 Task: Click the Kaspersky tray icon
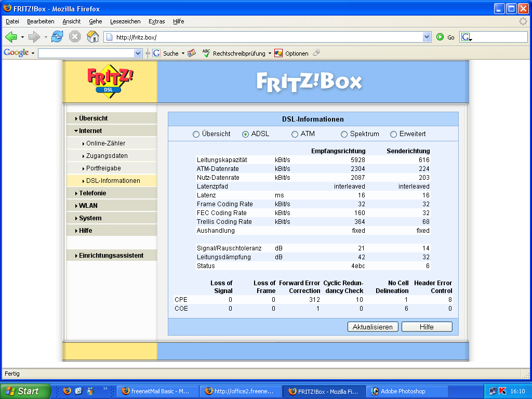503,391
